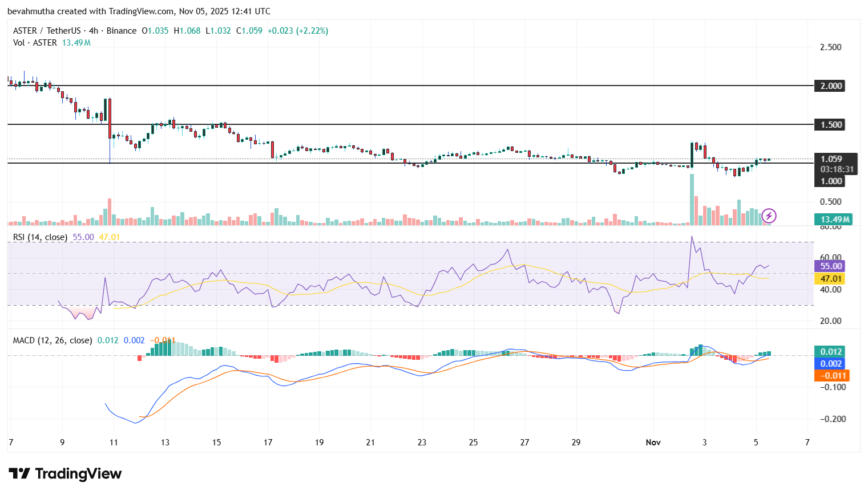Click the Binance exchange label

[120, 31]
